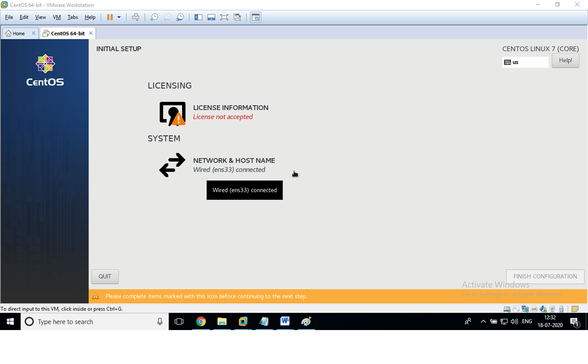Open the keyboard layout selector showing us

pos(525,62)
